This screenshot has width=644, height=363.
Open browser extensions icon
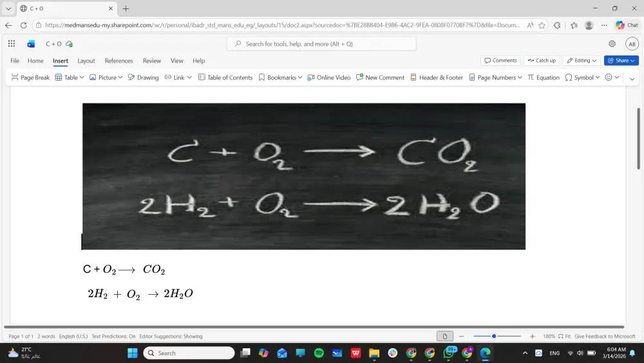557,25
